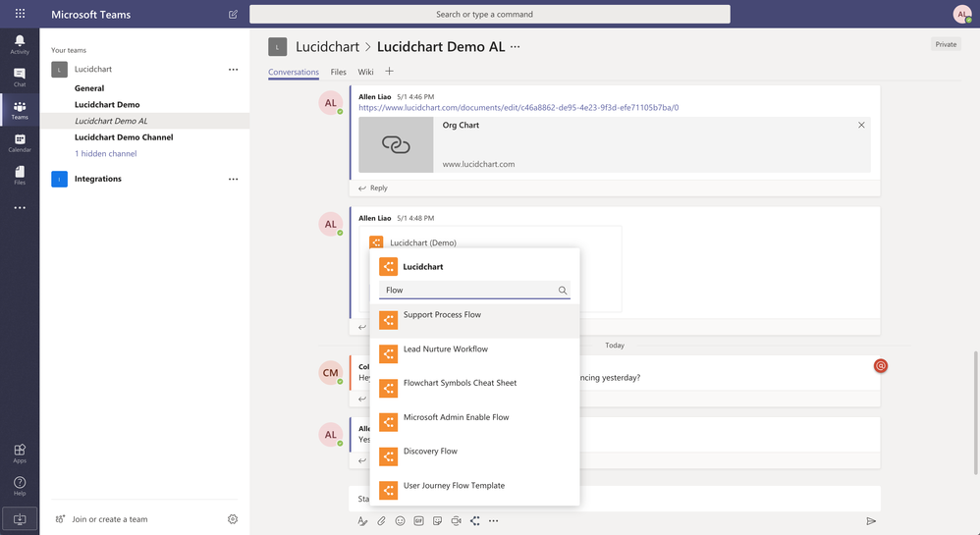Open the sticker picker

[438, 520]
